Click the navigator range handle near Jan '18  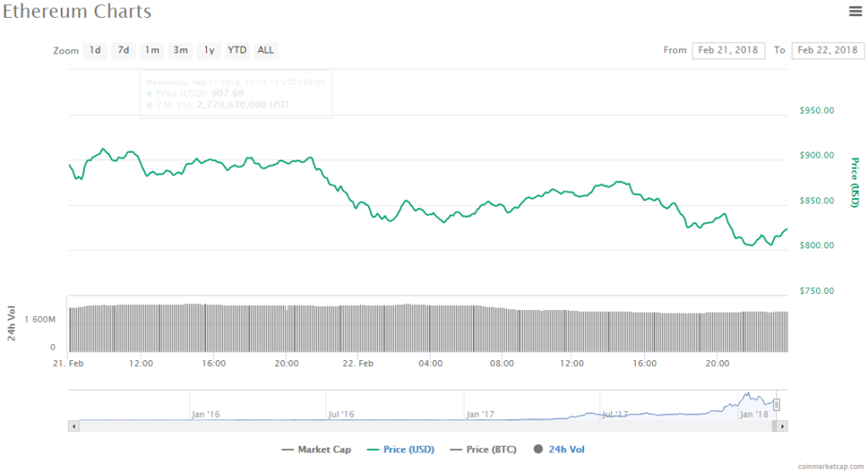click(x=776, y=405)
